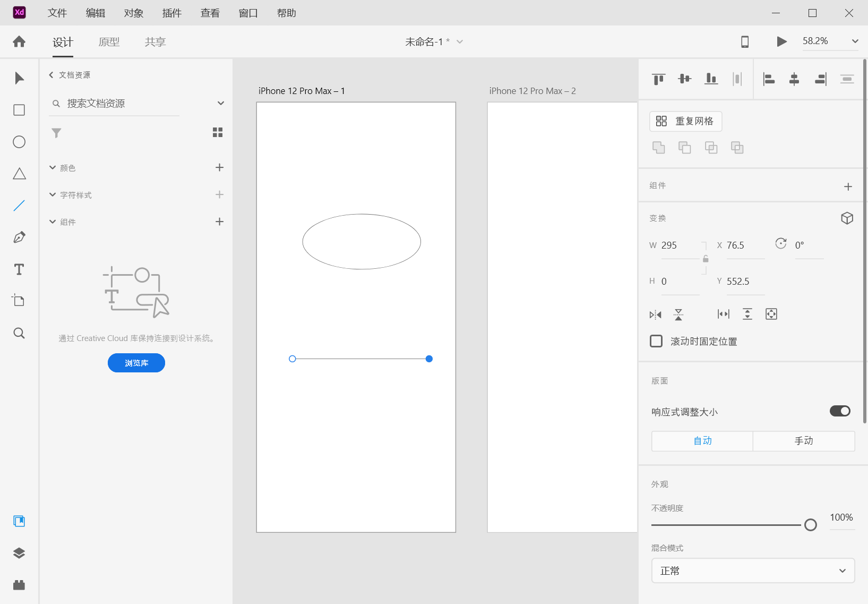The width and height of the screenshot is (868, 604).
Task: Open the zoom level dropdown at 58.2%
Action: tap(854, 41)
